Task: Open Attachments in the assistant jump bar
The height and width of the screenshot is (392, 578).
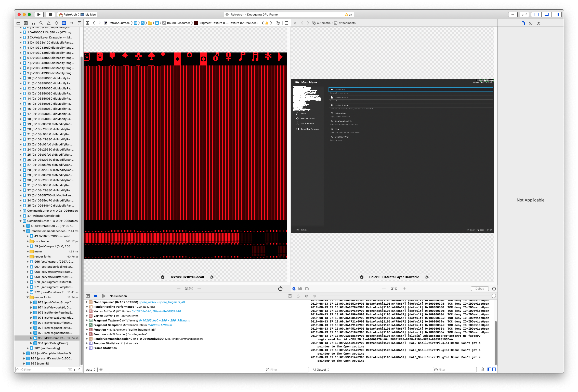Action: click(x=347, y=23)
